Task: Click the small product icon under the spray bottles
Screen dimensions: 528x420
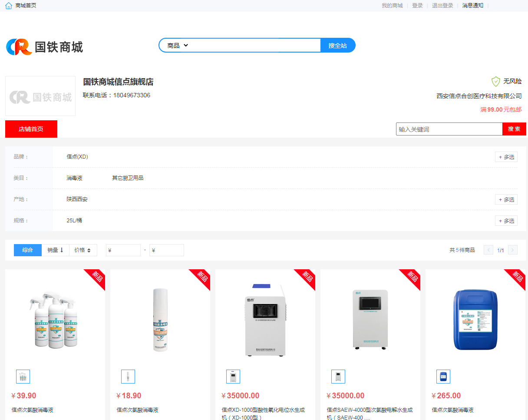Action: pos(23,377)
